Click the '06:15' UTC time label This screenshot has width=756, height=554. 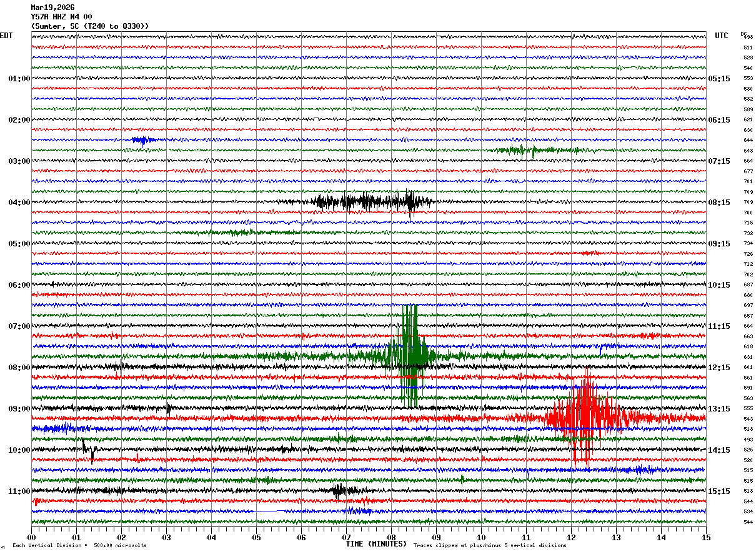[x=719, y=120]
